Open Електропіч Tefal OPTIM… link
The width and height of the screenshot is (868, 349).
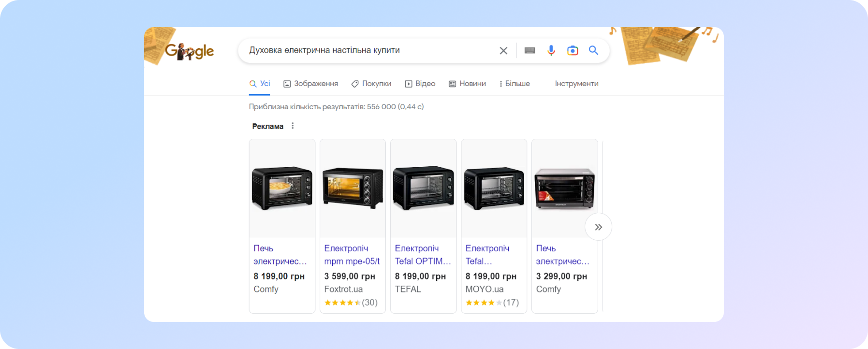(x=423, y=255)
